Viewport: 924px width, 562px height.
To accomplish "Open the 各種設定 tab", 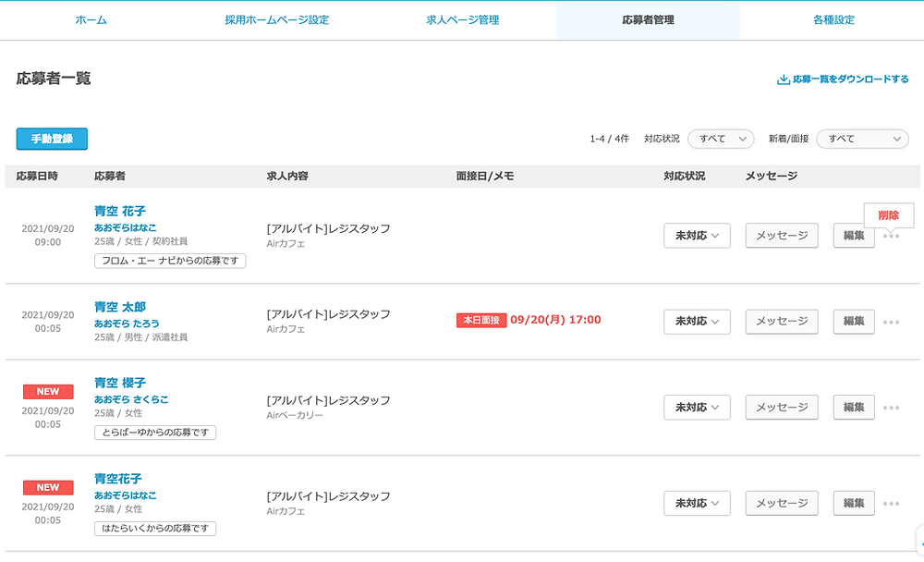I will 833,20.
